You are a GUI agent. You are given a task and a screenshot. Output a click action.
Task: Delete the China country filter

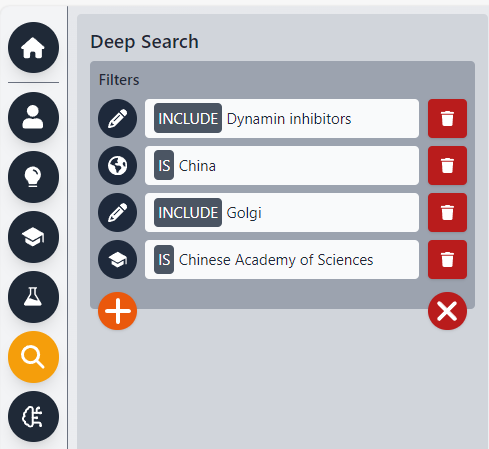pos(447,165)
